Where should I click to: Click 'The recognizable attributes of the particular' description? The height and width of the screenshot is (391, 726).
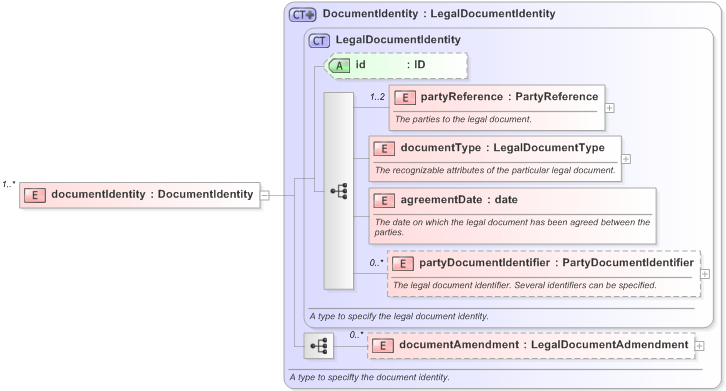(x=495, y=170)
